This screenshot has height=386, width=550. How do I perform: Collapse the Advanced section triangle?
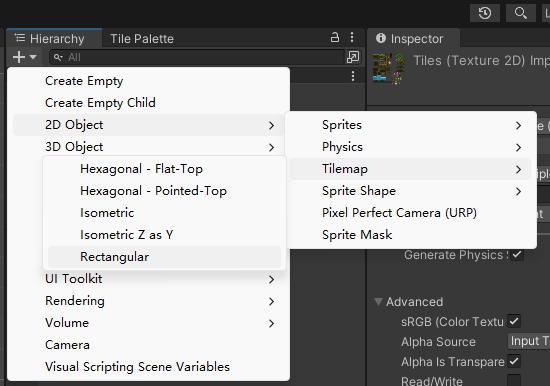378,301
